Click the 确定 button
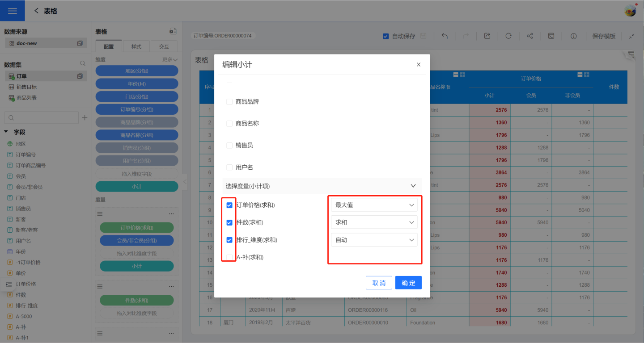The width and height of the screenshot is (644, 343). click(408, 283)
